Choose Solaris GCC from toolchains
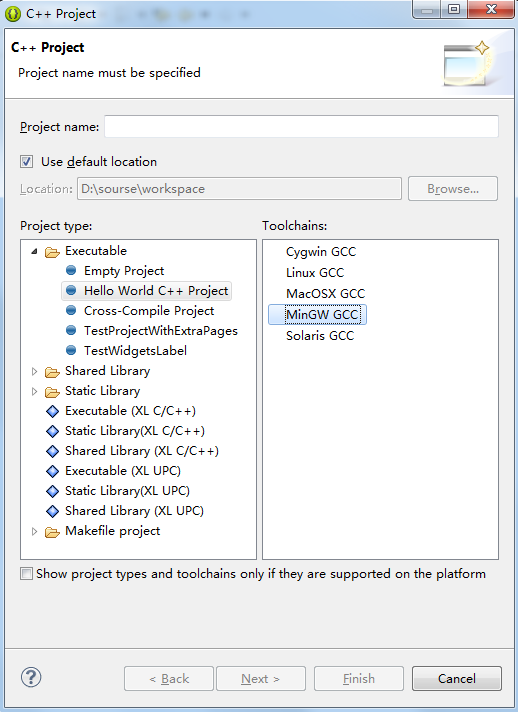This screenshot has height=712, width=518. coord(320,336)
